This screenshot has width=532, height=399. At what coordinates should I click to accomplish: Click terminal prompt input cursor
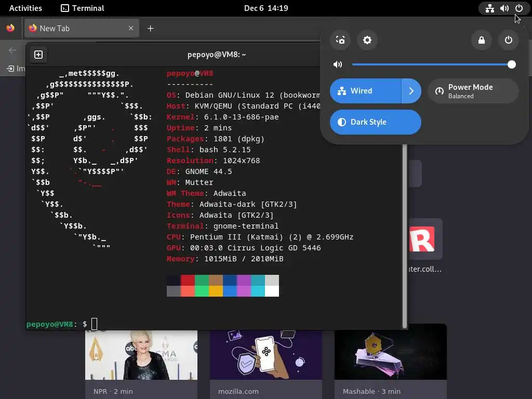point(95,324)
